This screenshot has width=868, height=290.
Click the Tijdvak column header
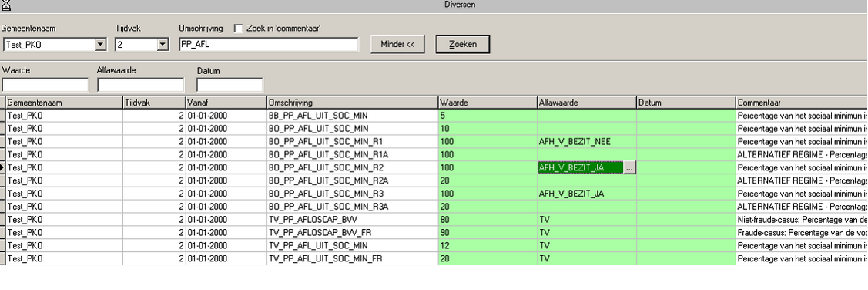[x=155, y=103]
